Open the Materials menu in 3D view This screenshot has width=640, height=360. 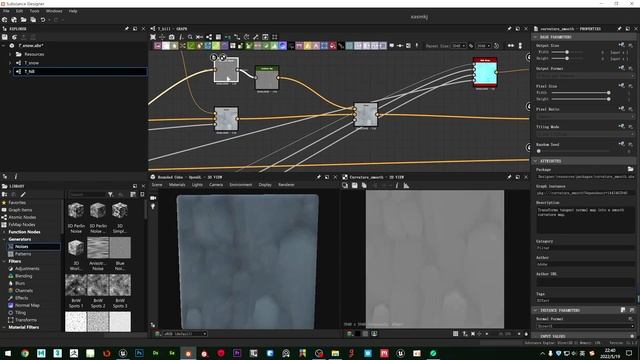pos(177,185)
